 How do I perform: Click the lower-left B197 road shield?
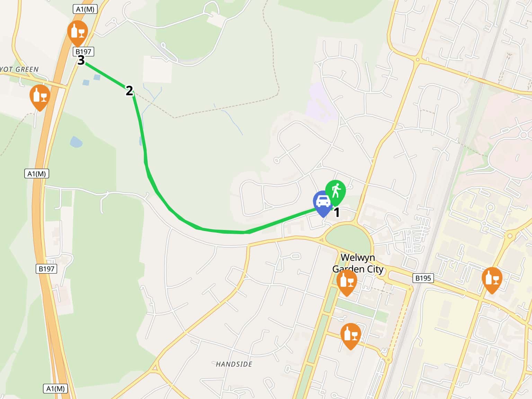coord(46,269)
